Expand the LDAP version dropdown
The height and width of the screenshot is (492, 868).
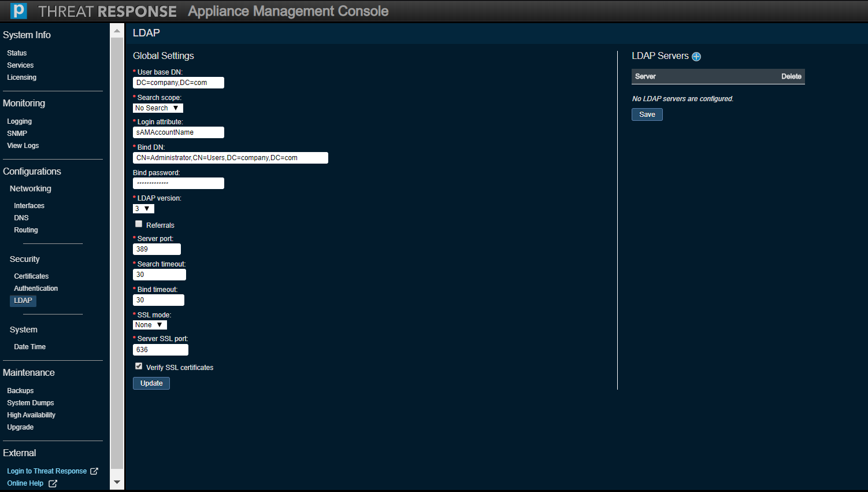[x=143, y=209]
